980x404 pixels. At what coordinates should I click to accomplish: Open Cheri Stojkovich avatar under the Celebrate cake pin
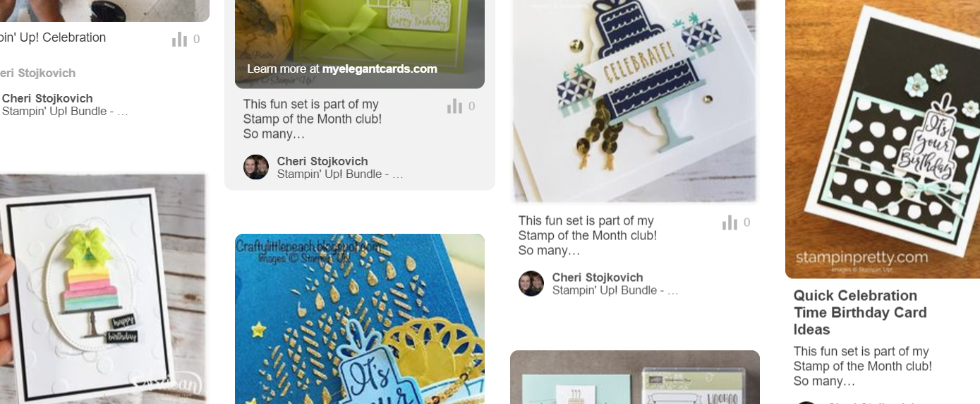pyautogui.click(x=531, y=284)
